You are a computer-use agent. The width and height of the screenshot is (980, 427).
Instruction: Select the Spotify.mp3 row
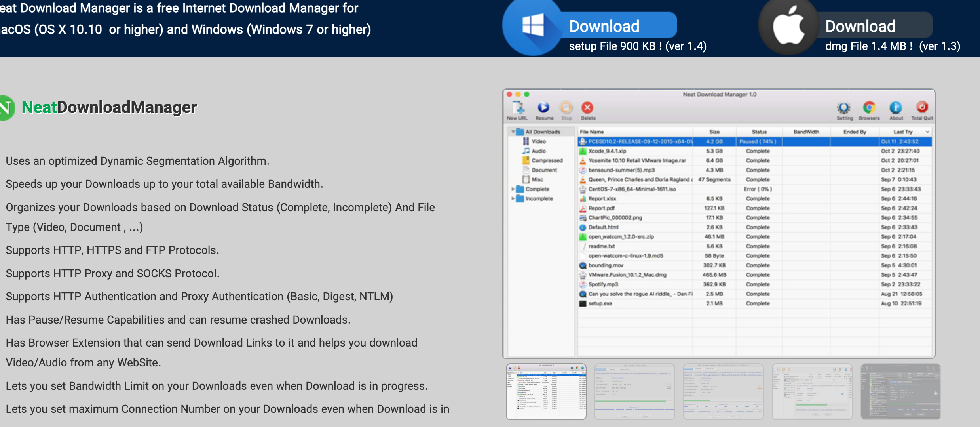(x=755, y=284)
